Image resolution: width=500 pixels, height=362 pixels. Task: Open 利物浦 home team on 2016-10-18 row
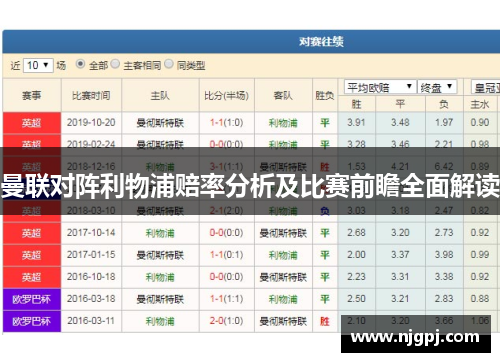160,277
